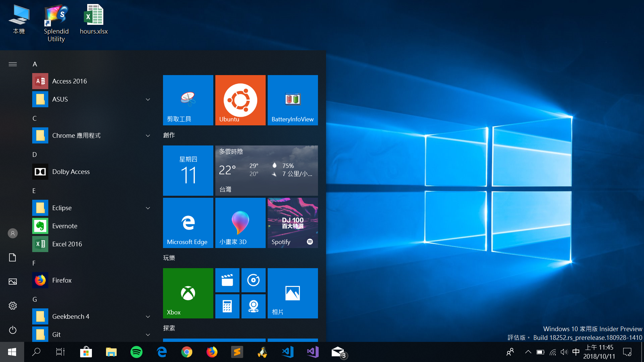Launch Excel 2016 from the app list
Screen dimensions: 644x362
[92, 244]
